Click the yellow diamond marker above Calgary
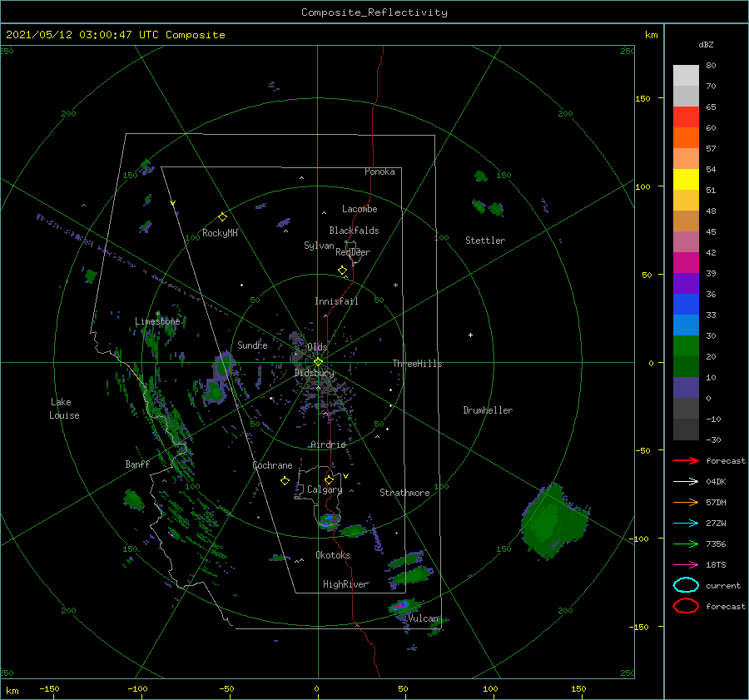The height and width of the screenshot is (700, 749). 329,479
